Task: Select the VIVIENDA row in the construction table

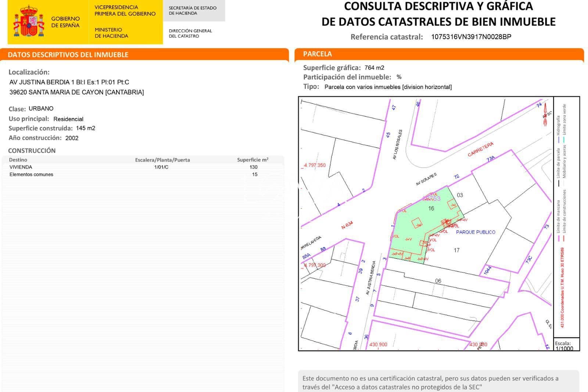Action: [21, 167]
